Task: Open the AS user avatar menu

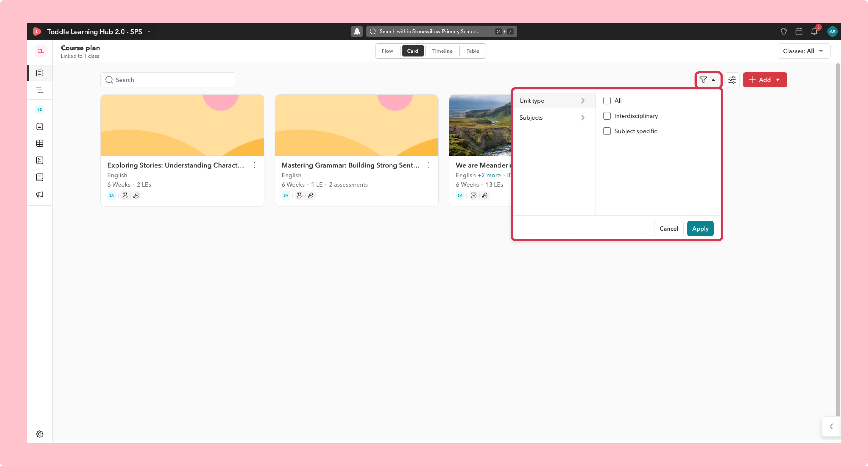Action: coord(832,31)
